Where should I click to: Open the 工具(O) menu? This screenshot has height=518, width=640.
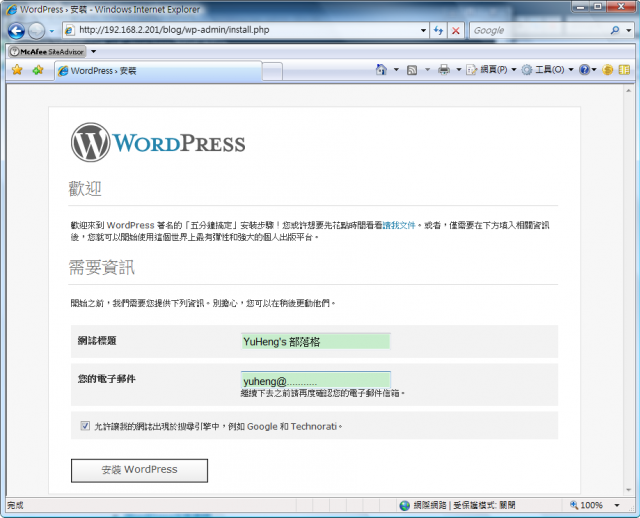click(547, 70)
